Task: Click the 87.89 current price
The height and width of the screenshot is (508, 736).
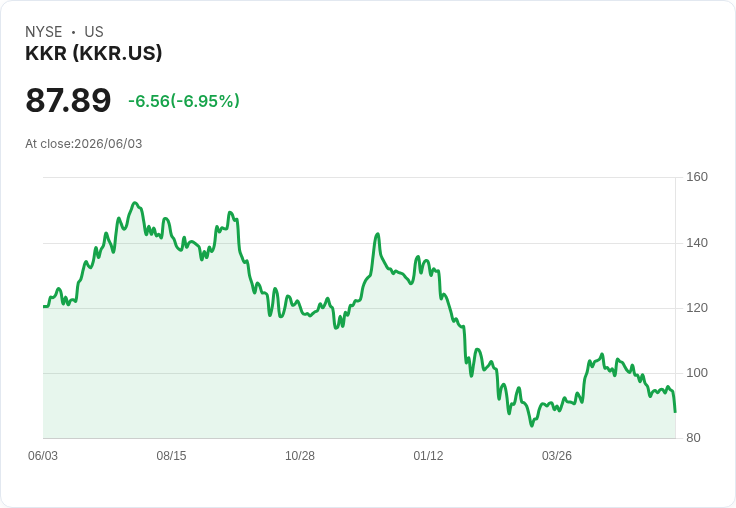Action: pyautogui.click(x=68, y=100)
